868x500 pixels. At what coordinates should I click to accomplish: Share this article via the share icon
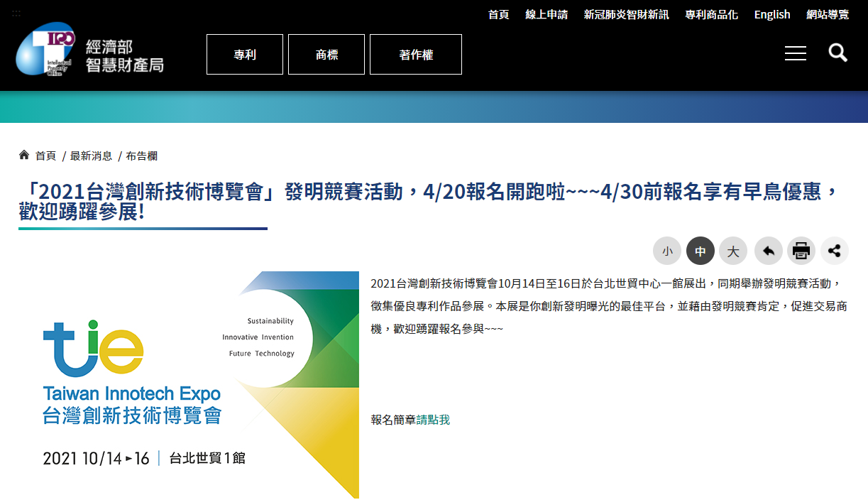[835, 251]
